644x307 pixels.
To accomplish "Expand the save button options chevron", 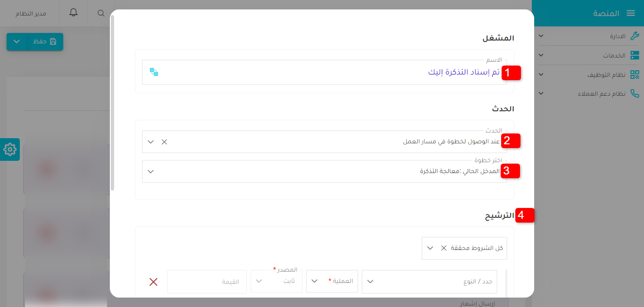I will 17,41.
